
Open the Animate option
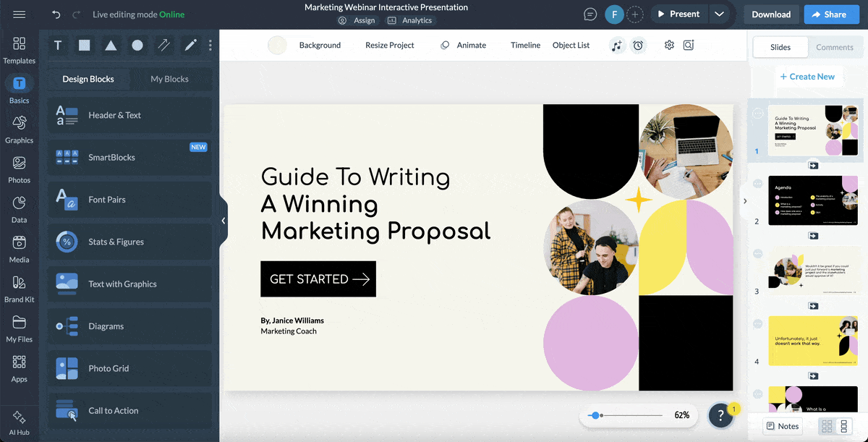pos(464,45)
